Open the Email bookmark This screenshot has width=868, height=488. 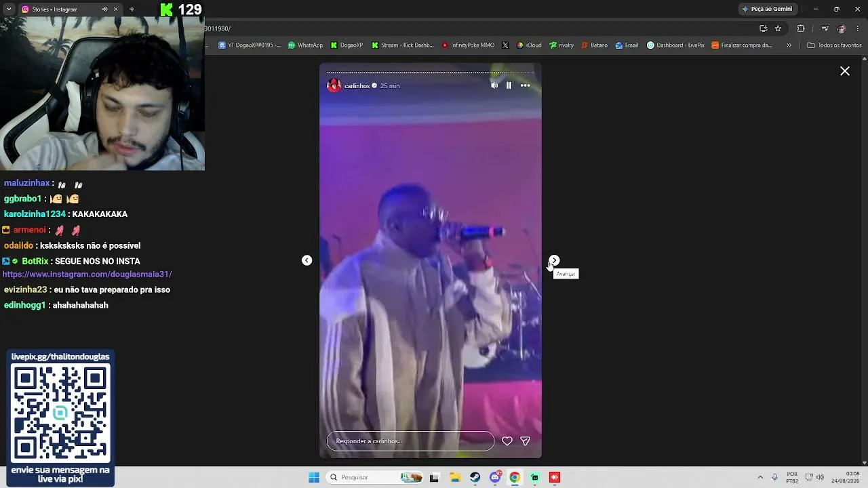(x=627, y=45)
